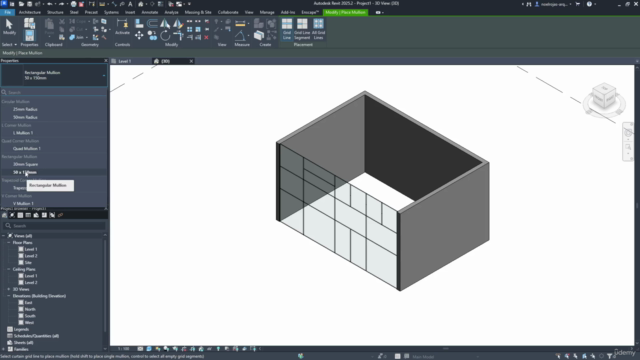Select the Aligned Dimension measure tool
The width and height of the screenshot is (640, 360).
click(240, 23)
